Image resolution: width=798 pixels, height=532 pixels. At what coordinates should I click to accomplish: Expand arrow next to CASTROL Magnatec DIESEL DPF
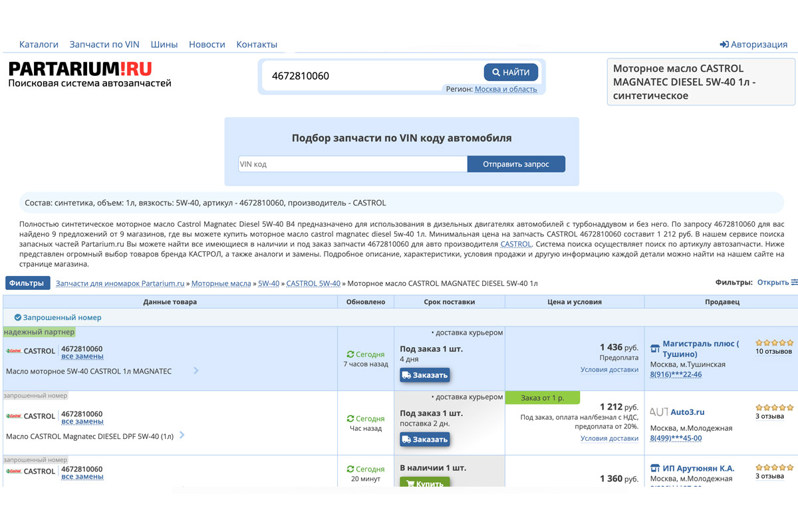tap(182, 436)
